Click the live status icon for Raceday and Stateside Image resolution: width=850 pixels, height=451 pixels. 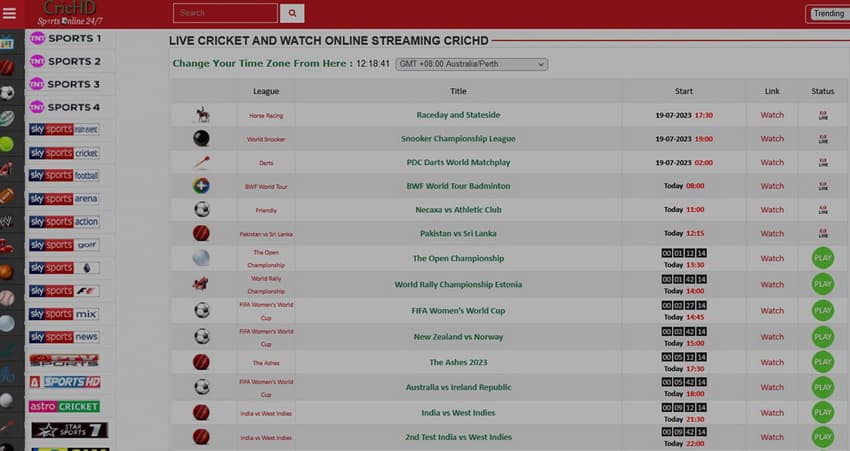(x=822, y=115)
